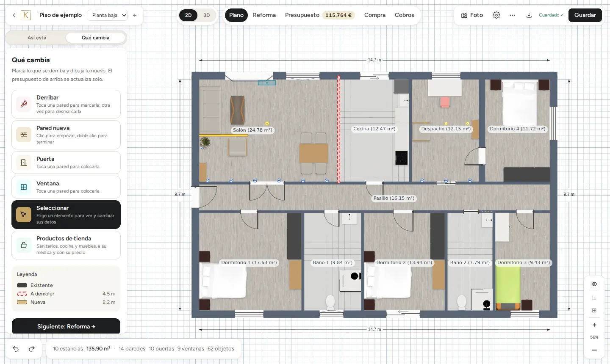Switch the view to 2D
The width and height of the screenshot is (610, 364).
point(189,15)
